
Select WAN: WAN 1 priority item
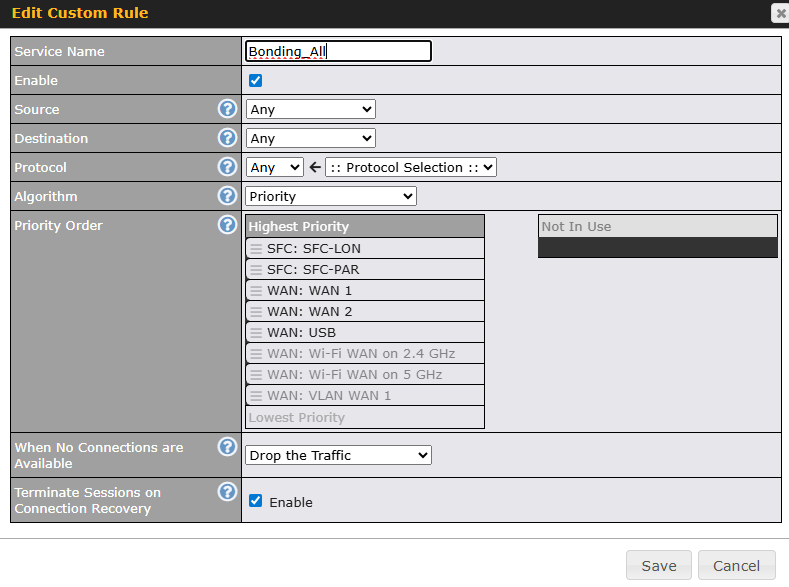click(309, 291)
